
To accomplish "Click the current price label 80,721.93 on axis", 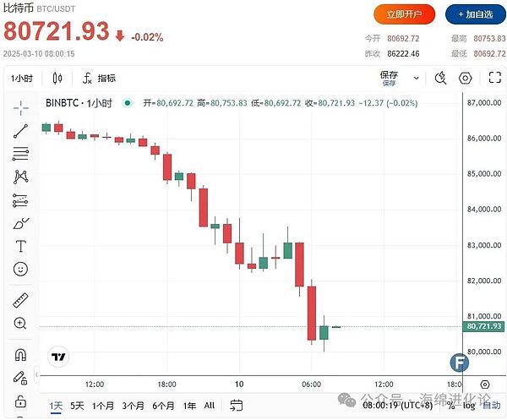I will point(483,326).
